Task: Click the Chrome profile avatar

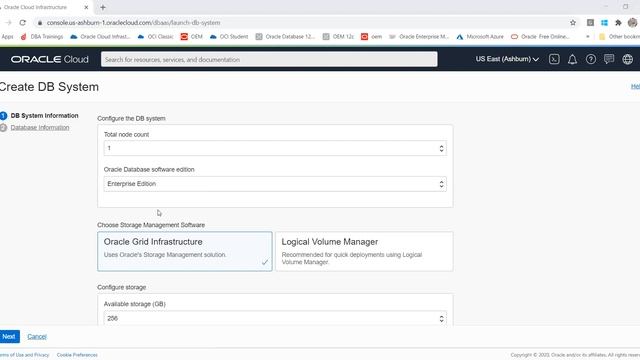Action: click(632, 23)
